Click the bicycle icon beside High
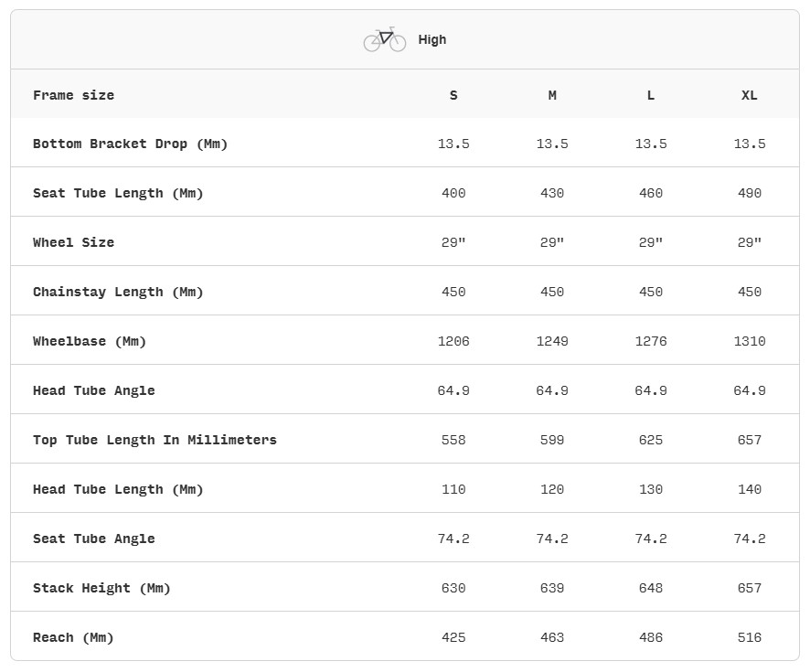 coord(385,39)
